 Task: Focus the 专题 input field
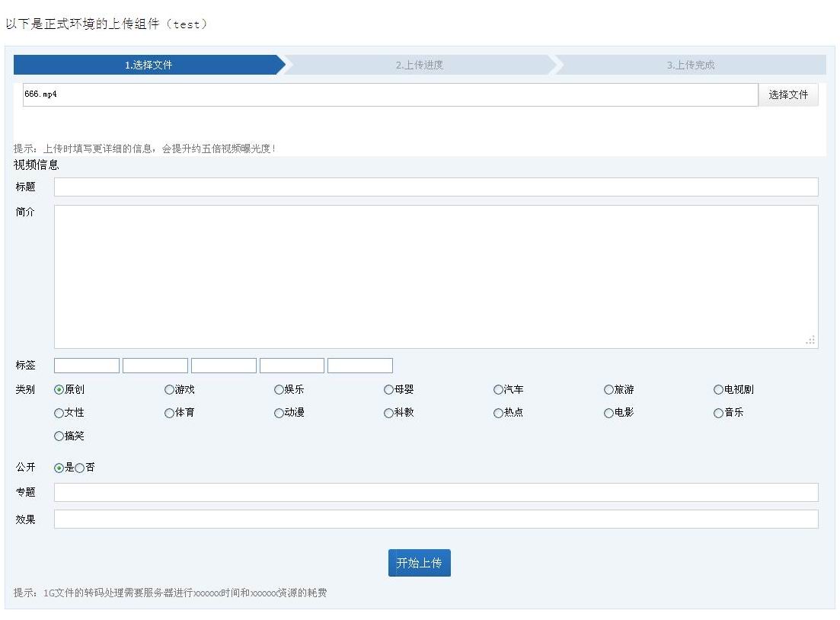pyautogui.click(x=436, y=492)
